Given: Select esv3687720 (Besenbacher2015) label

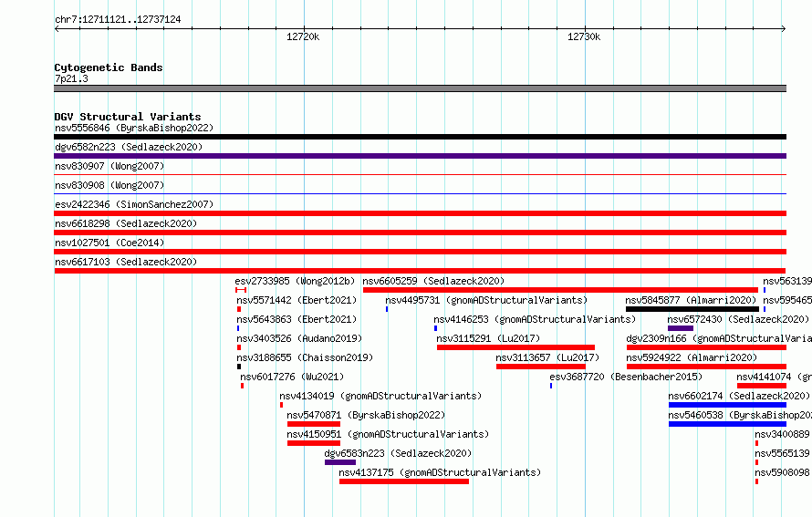Looking at the screenshot, I should (x=626, y=377).
